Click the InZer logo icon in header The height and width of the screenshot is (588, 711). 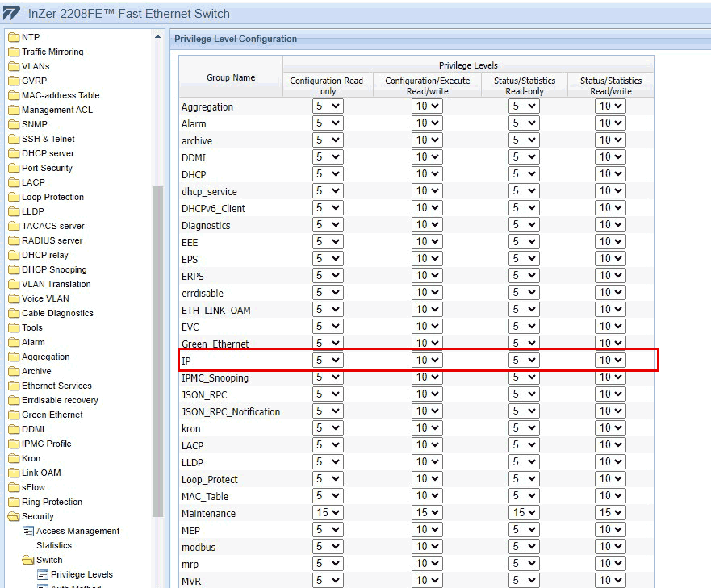[x=13, y=14]
